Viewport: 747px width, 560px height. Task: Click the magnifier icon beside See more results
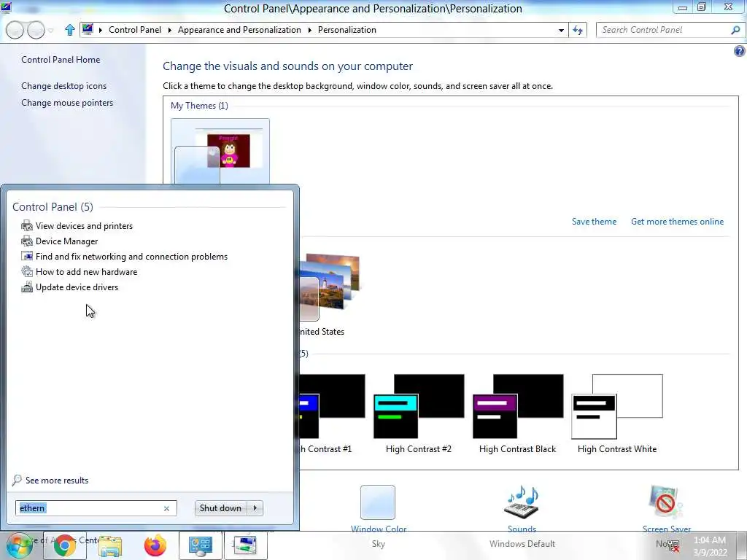pyautogui.click(x=17, y=480)
